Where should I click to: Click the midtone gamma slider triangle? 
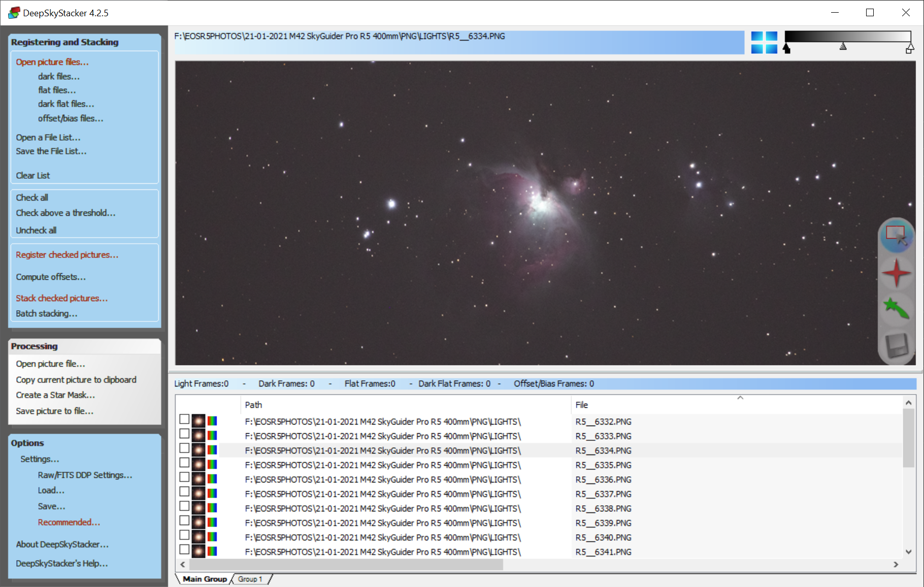coord(843,46)
